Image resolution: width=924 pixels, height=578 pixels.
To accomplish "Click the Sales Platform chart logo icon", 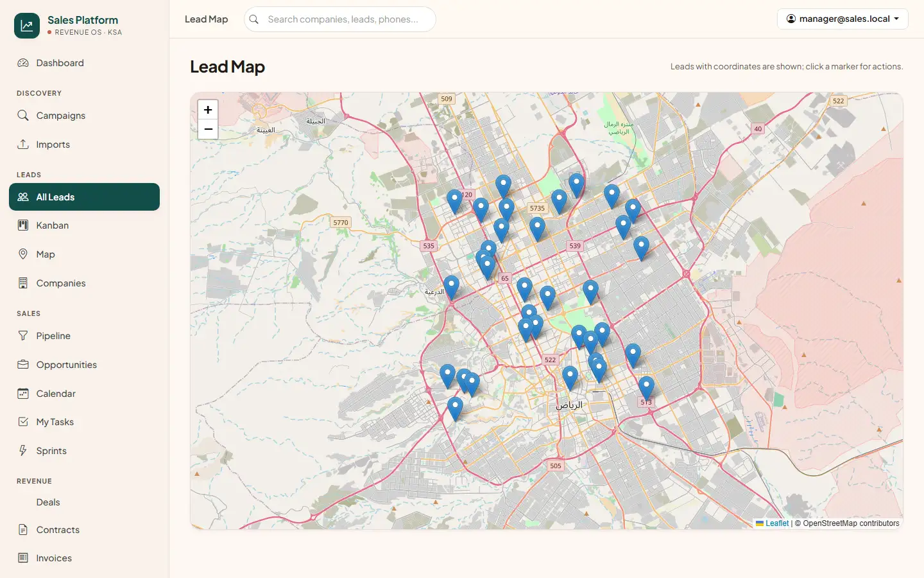I will [27, 26].
